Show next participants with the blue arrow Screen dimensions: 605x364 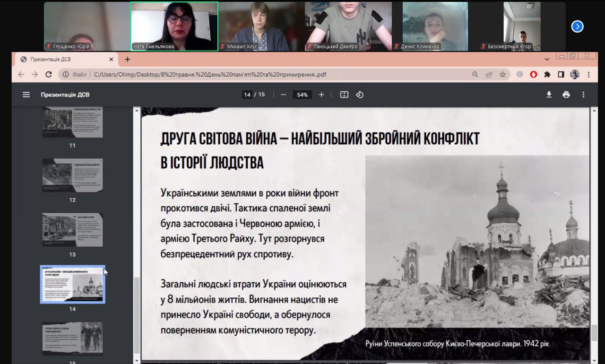coord(577,26)
